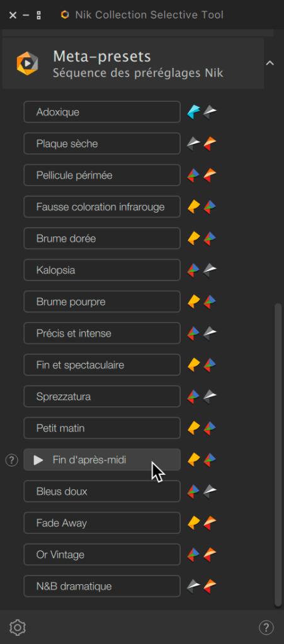Open help with the bottom question mark icon
Screen dimensions: 284x644
pos(266,627)
